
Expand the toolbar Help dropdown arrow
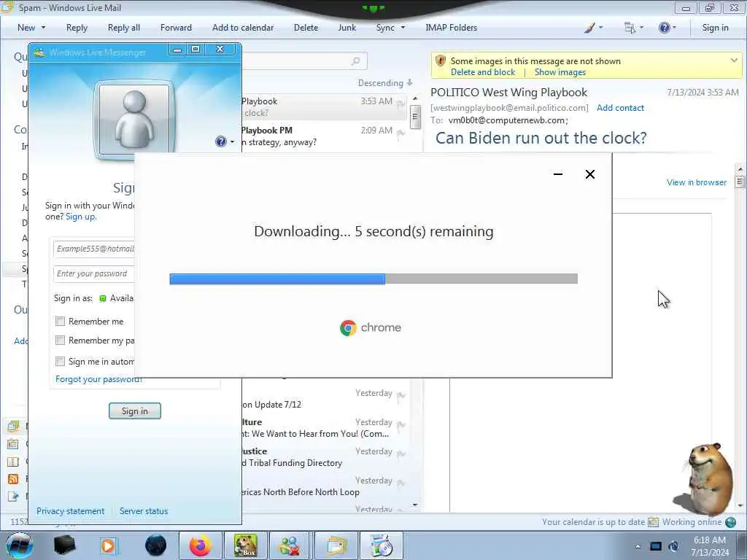pos(674,28)
